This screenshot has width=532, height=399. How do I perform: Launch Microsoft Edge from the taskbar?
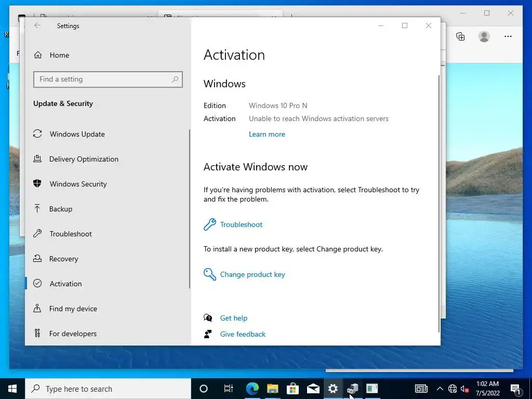point(252,389)
